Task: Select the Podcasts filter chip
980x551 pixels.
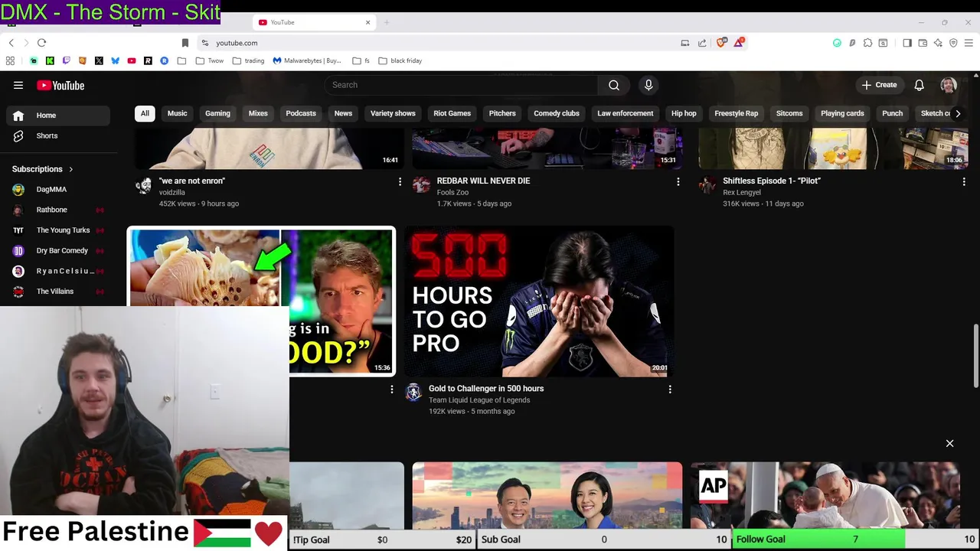Action: coord(301,113)
